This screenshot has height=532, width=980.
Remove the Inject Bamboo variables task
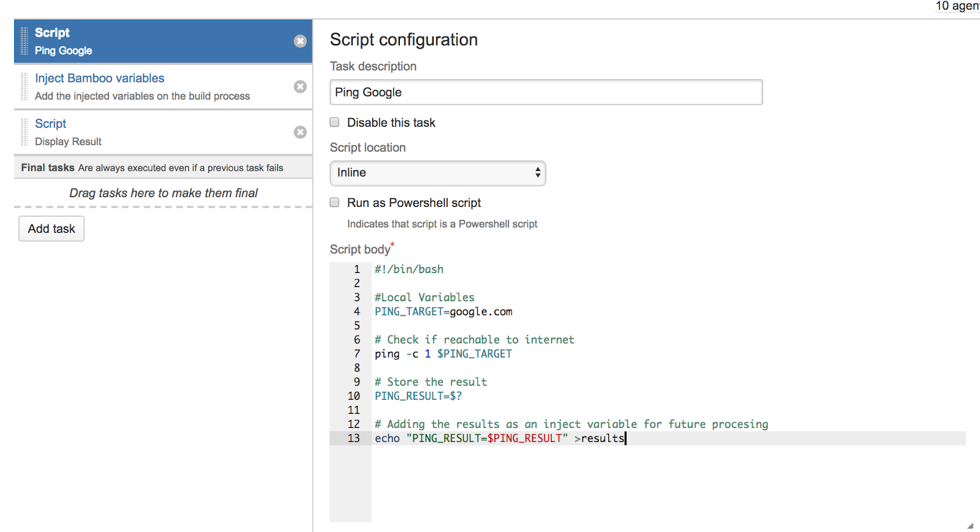(300, 86)
